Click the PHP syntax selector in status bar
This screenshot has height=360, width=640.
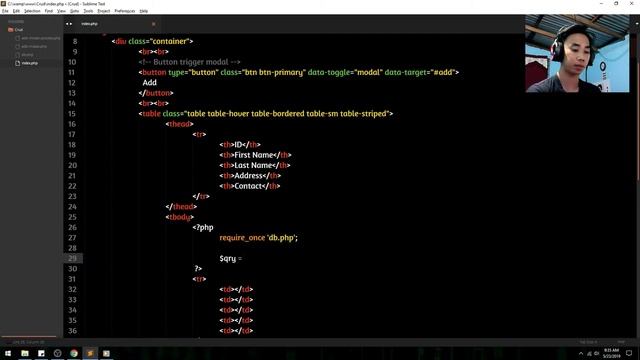point(621,342)
